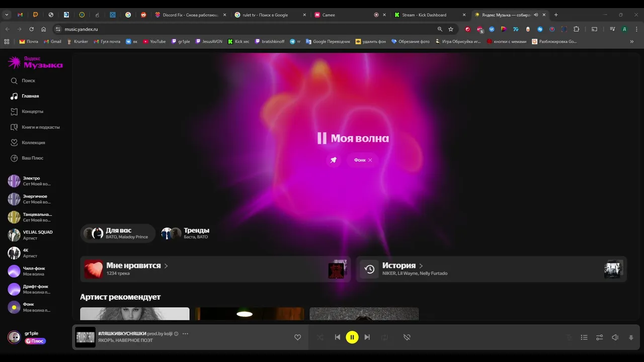Download track arrow icon in player
Image resolution: width=644 pixels, height=362 pixels.
[x=631, y=337]
